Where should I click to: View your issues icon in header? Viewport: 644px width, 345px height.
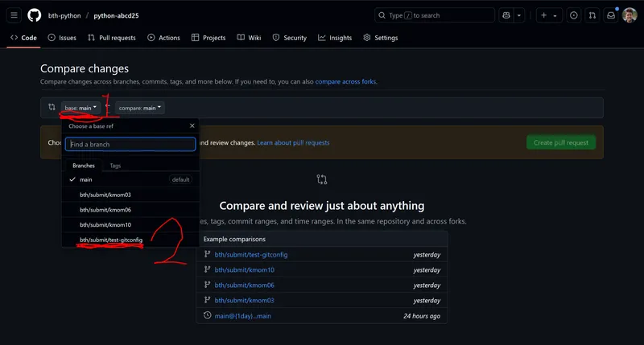[574, 15]
